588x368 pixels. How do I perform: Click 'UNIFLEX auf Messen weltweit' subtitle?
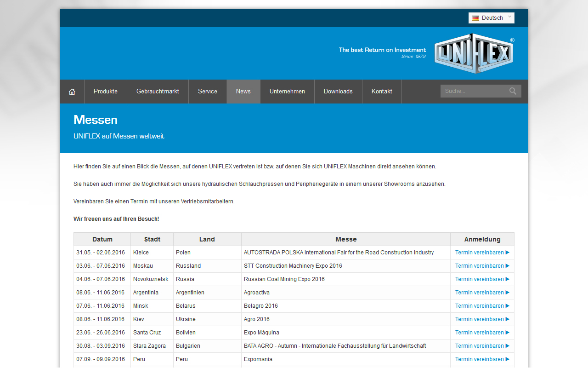click(119, 136)
